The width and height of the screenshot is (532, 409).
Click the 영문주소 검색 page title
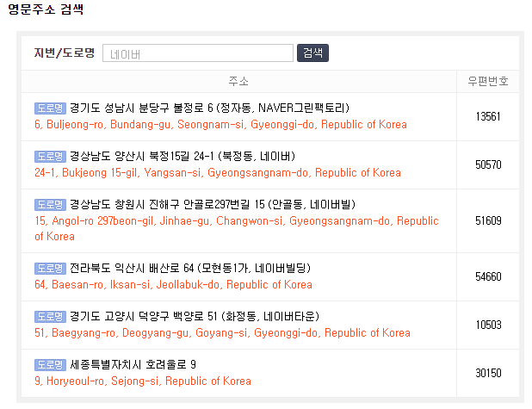(x=46, y=9)
